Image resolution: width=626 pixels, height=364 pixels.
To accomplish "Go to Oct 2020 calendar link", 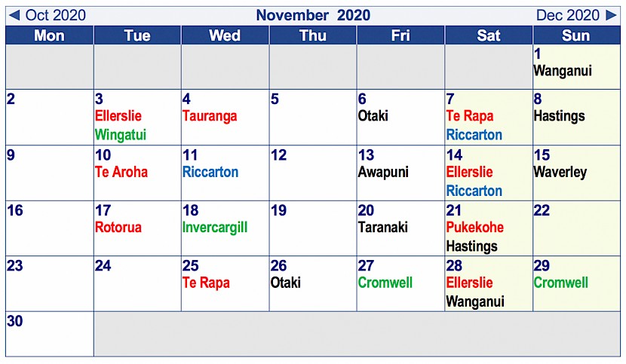I will [56, 15].
